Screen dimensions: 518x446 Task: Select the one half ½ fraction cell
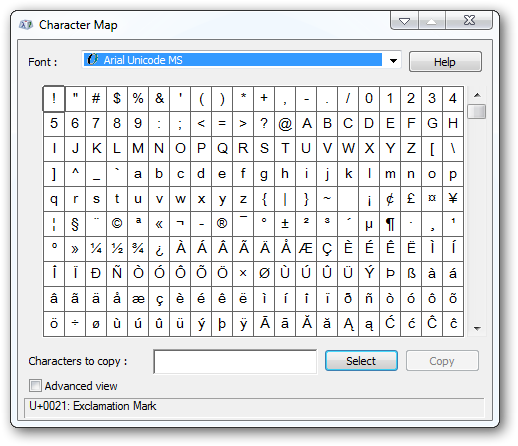tap(117, 249)
